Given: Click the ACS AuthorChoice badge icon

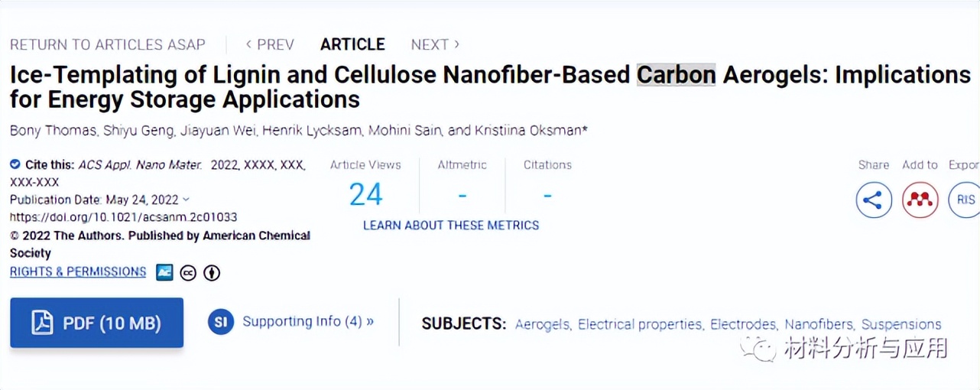Looking at the screenshot, I should [164, 272].
